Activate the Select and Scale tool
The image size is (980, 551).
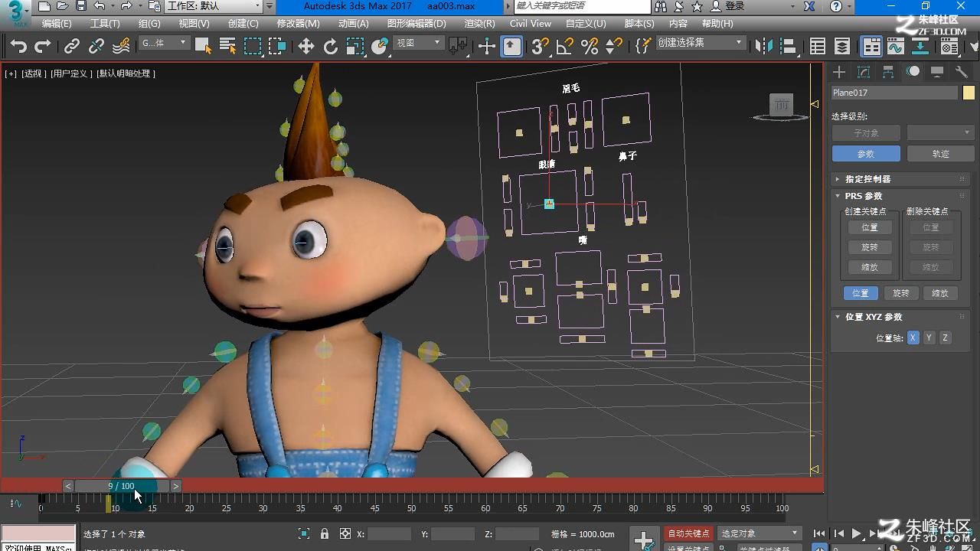pos(355,47)
